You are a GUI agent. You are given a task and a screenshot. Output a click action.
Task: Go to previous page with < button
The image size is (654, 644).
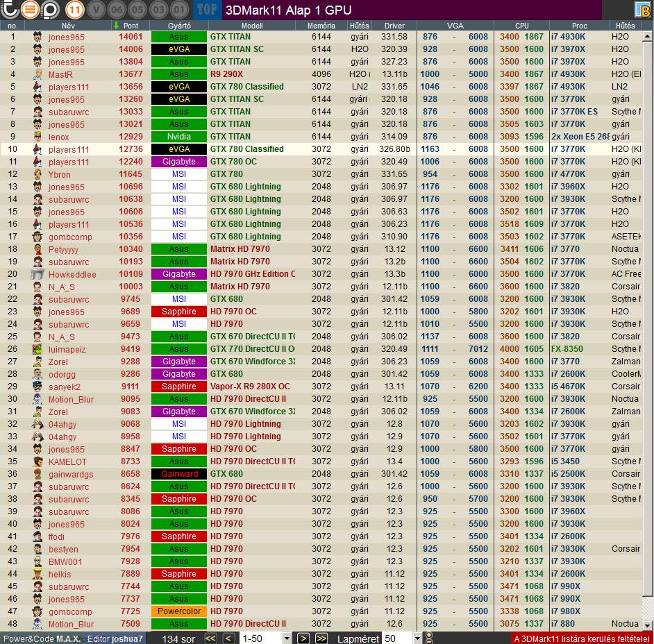pos(228,638)
